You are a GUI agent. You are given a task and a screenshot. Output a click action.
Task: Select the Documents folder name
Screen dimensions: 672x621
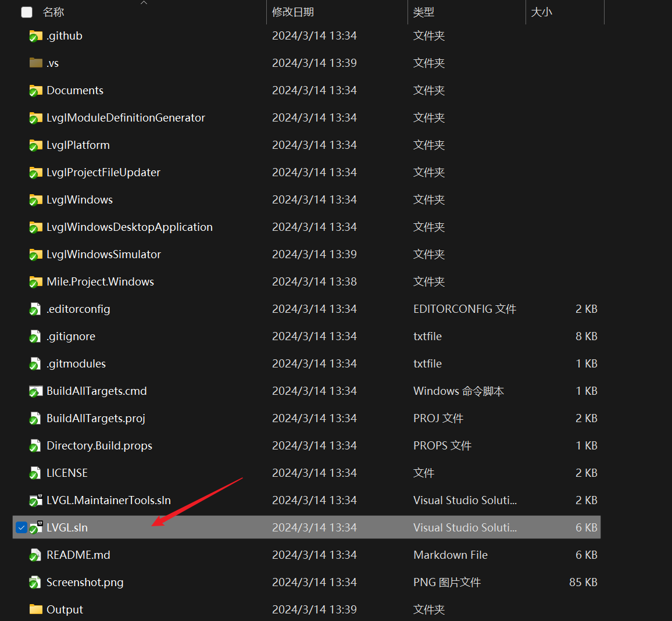[75, 91]
